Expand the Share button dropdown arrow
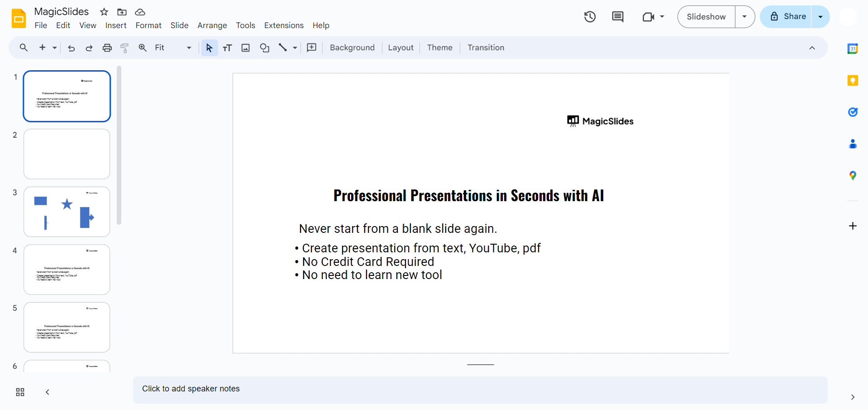The height and width of the screenshot is (410, 868). 820,17
